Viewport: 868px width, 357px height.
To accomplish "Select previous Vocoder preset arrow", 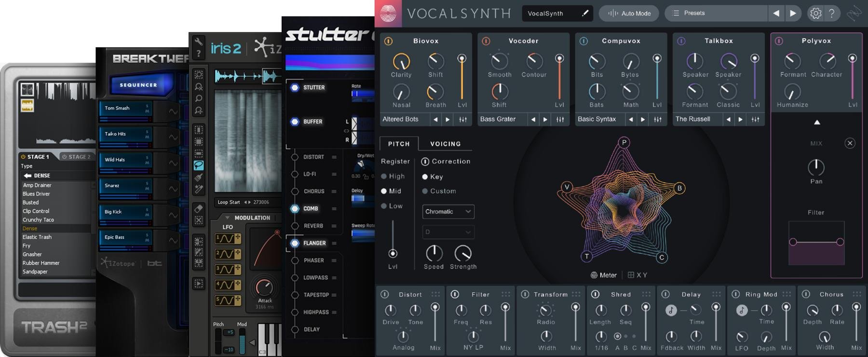I will (533, 119).
